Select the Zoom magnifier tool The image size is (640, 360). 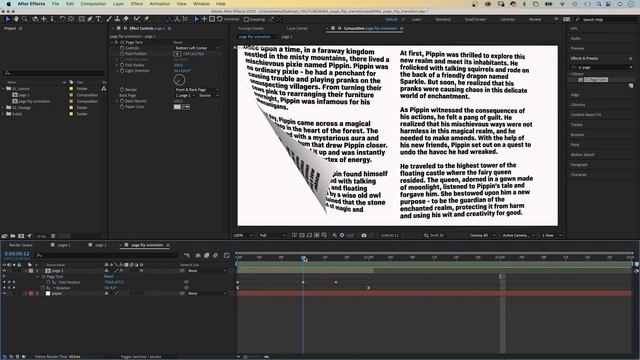(25, 19)
